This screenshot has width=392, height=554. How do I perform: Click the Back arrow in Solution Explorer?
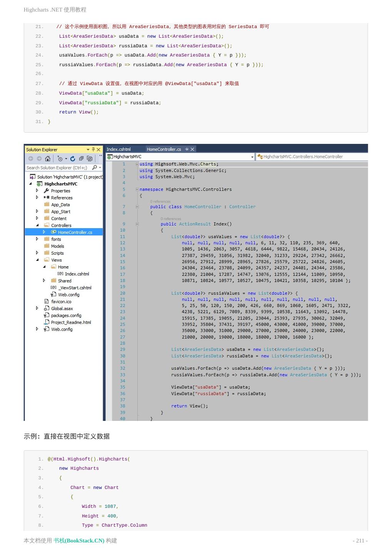[x=31, y=159]
